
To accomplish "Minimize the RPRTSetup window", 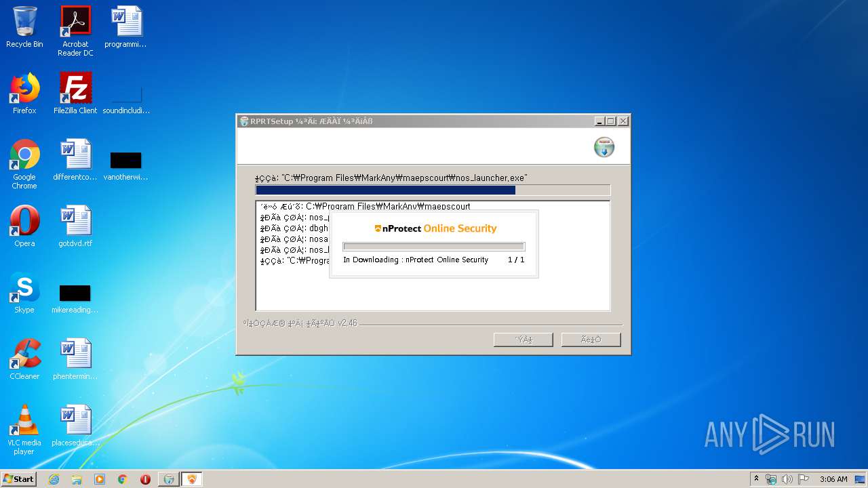I will tap(599, 121).
